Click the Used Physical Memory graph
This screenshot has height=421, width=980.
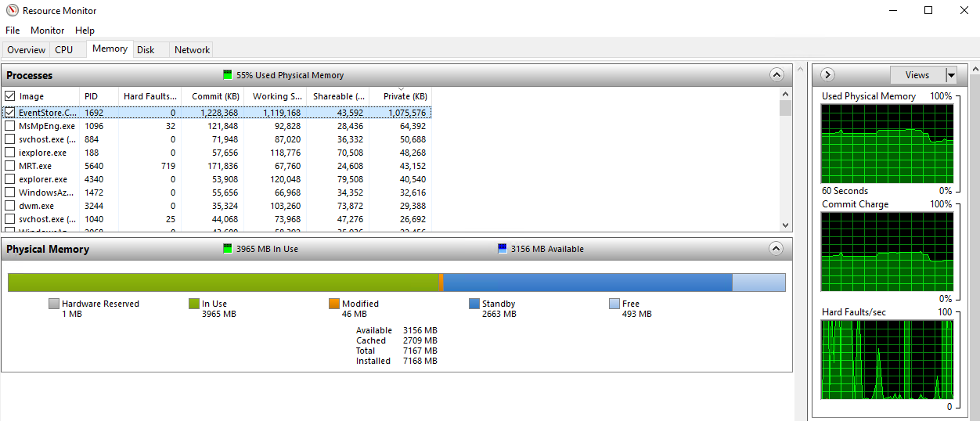coord(887,143)
